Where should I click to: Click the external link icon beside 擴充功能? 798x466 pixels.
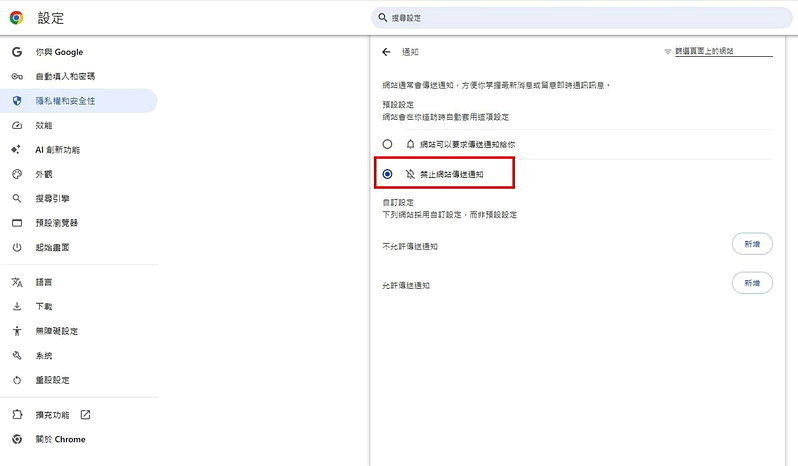click(x=86, y=415)
